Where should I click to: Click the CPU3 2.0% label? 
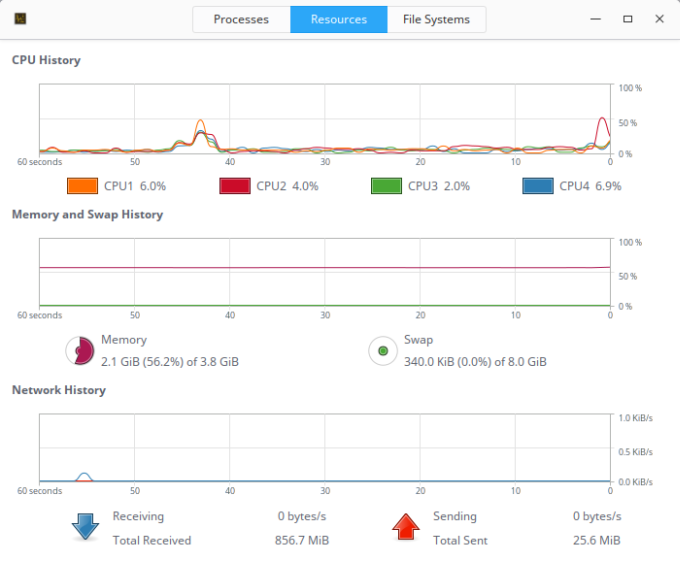point(439,186)
